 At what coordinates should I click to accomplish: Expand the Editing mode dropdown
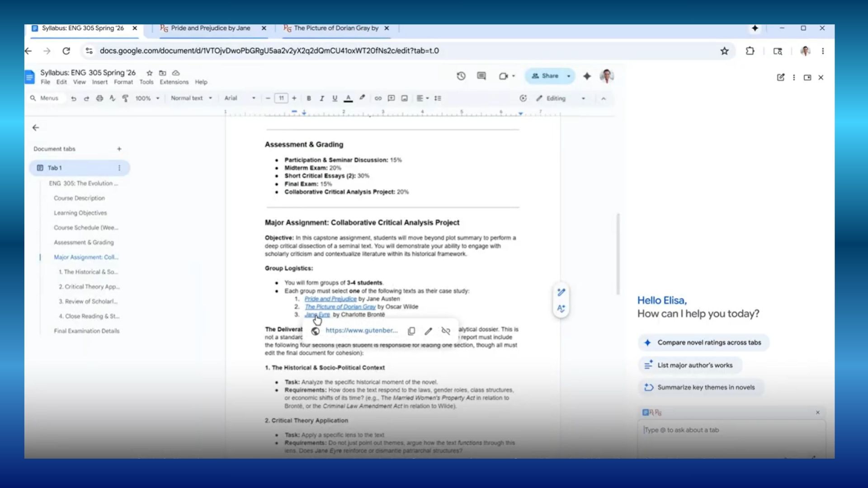561,98
